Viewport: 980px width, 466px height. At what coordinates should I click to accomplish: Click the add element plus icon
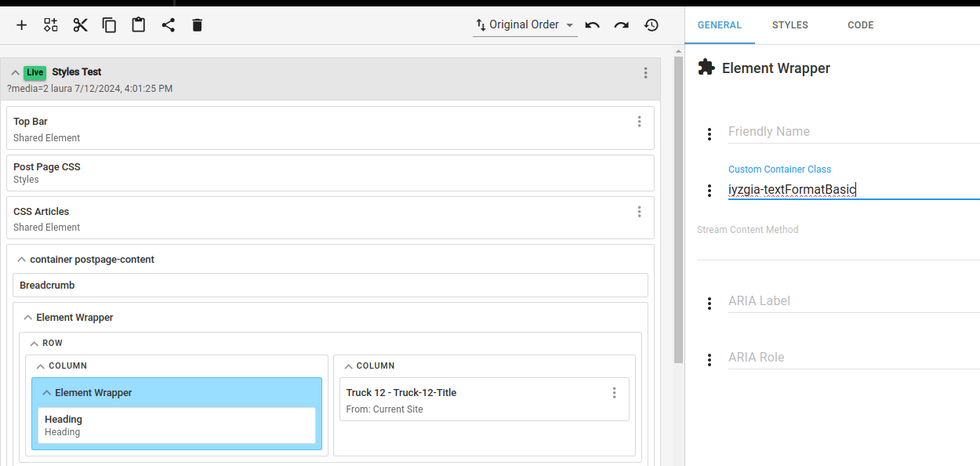point(22,25)
